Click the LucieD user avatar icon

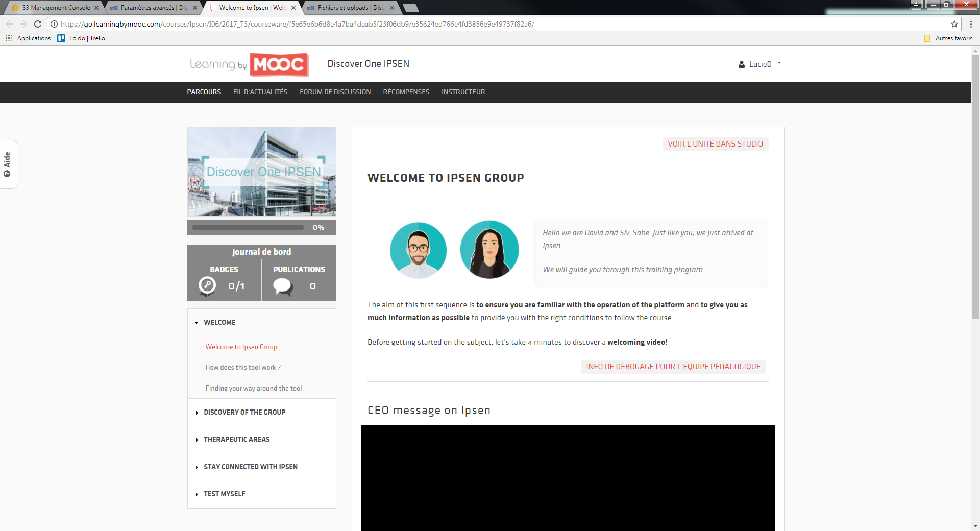tap(742, 64)
